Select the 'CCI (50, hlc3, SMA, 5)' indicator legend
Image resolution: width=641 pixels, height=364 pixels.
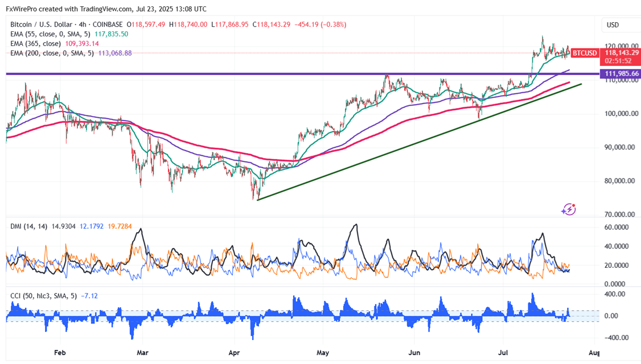point(43,296)
